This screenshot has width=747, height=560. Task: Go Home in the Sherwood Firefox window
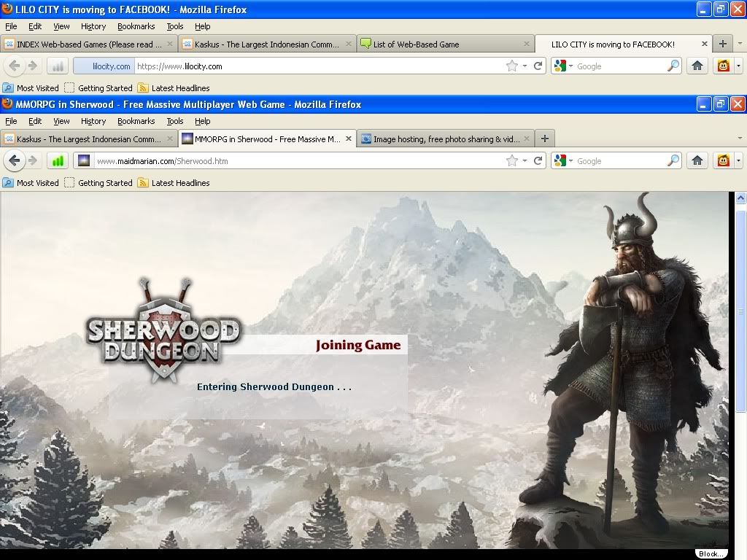tap(697, 161)
